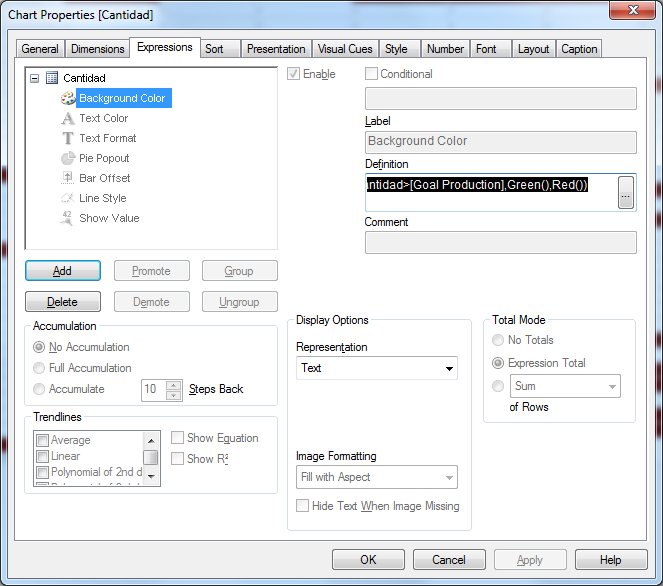
Task: Switch to the Style tab
Action: pyautogui.click(x=400, y=49)
